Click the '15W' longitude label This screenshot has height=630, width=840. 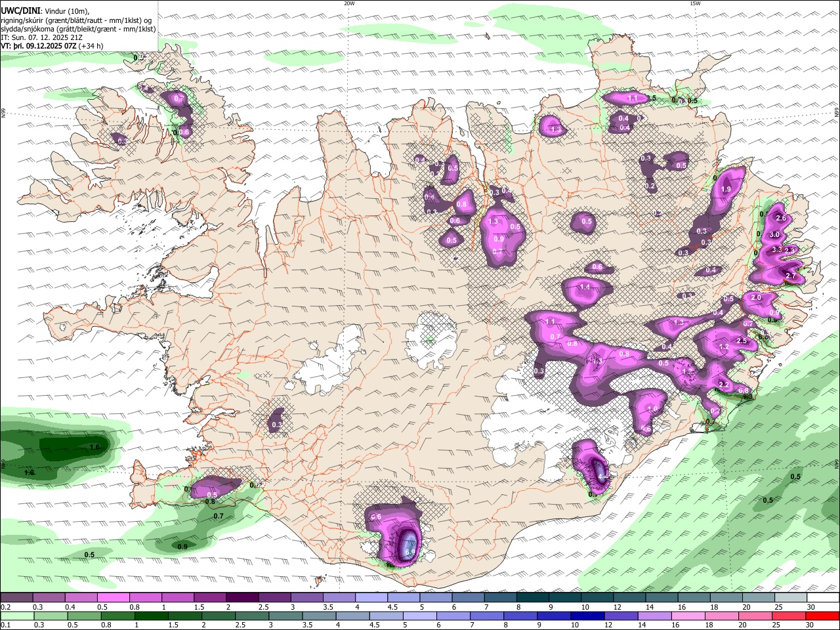695,3
